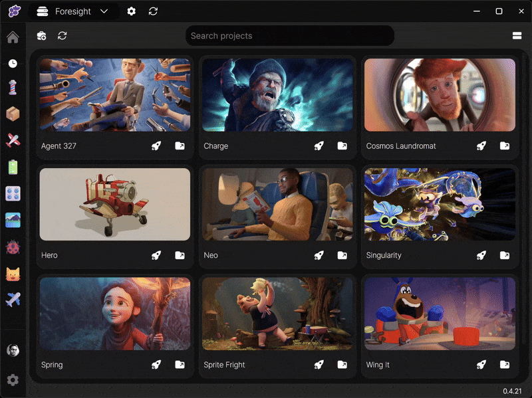Click the Foresight app logo
The height and width of the screenshot is (398, 532).
click(15, 11)
